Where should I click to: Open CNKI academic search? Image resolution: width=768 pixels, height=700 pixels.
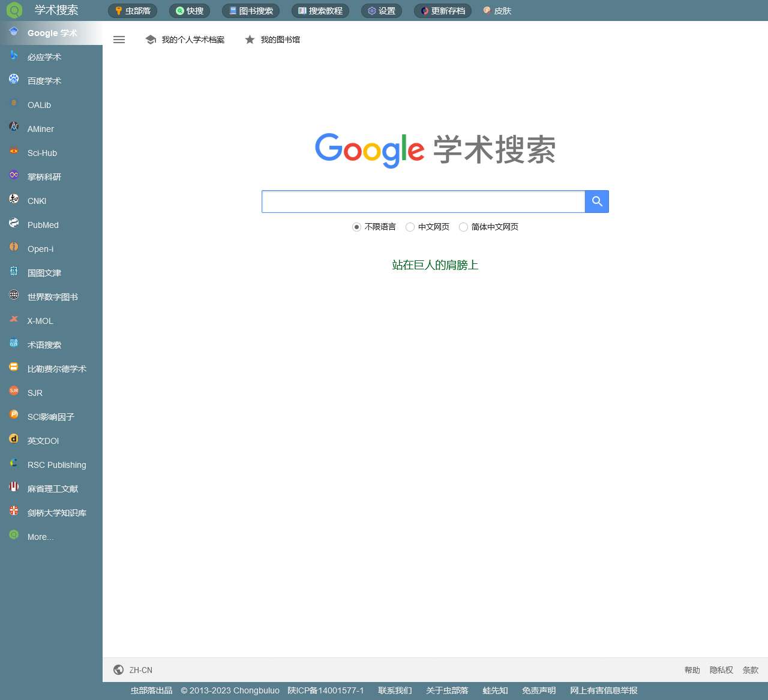pyautogui.click(x=36, y=201)
